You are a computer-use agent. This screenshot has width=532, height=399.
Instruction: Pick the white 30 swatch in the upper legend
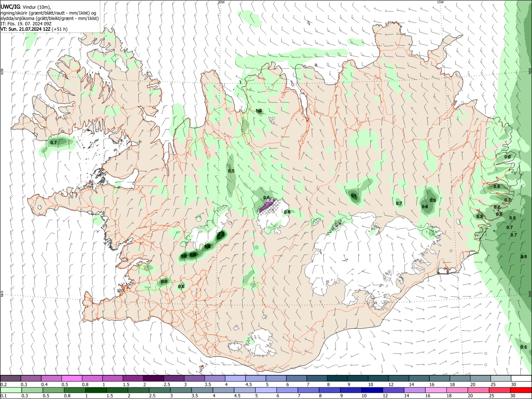521,378
